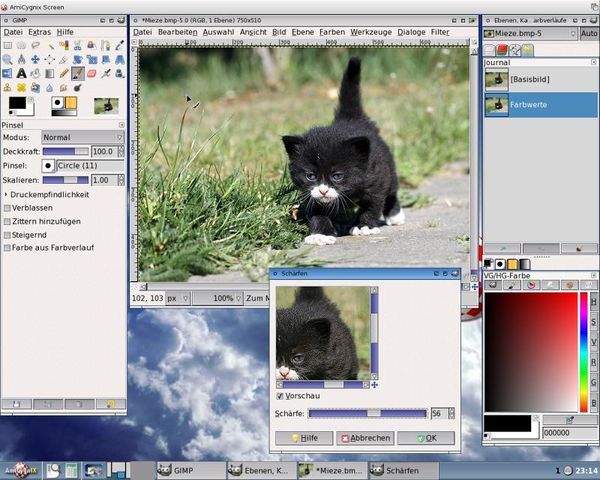The width and height of the screenshot is (600, 480).
Task: Select the Move tool
Action: coord(36,59)
